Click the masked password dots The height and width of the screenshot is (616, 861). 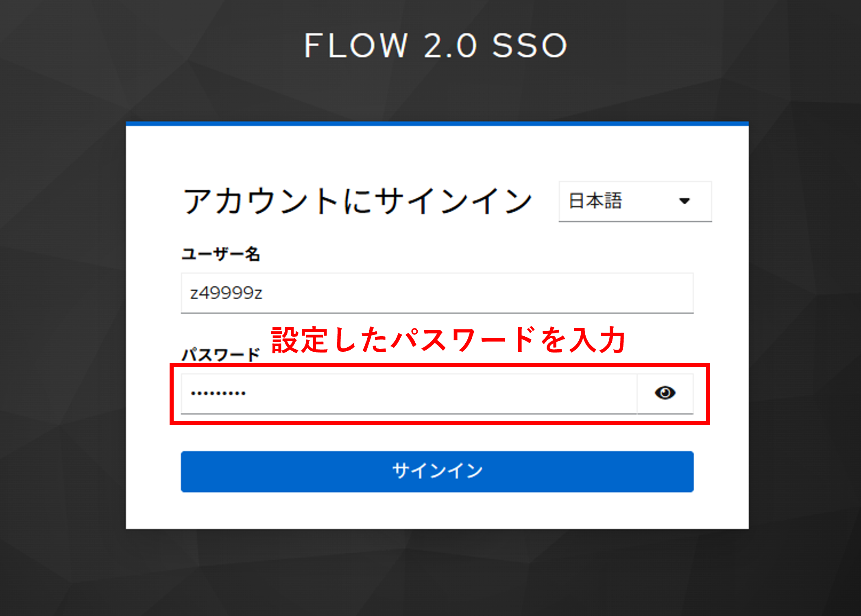(218, 393)
